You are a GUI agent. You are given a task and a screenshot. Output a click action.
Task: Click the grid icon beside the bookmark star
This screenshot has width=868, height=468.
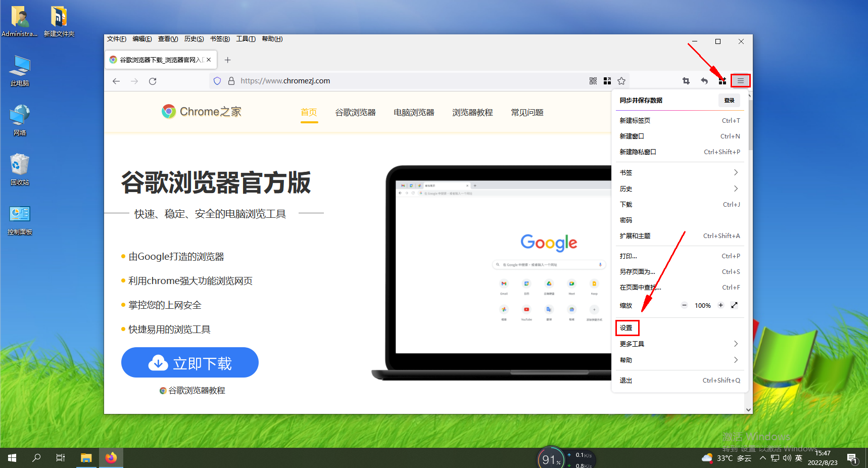click(x=607, y=81)
